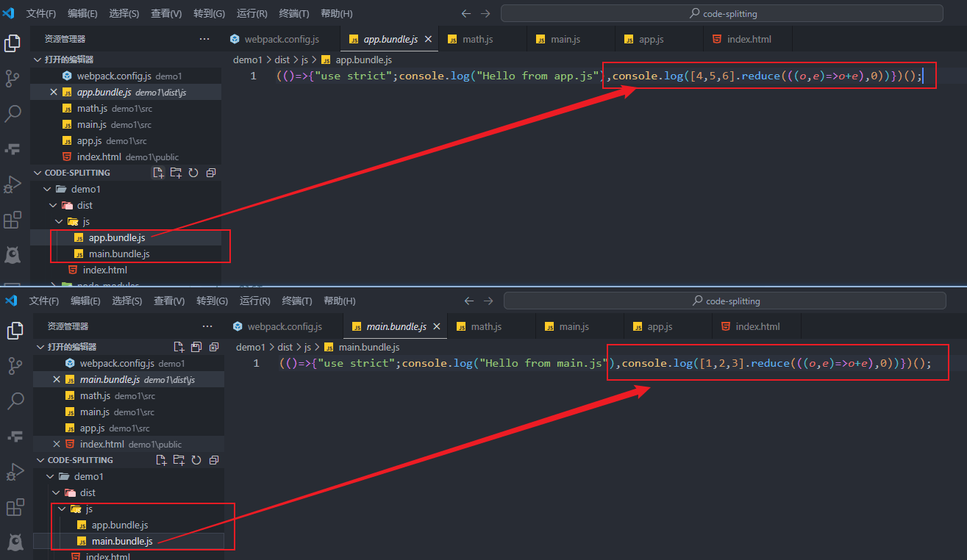Collapse CODE-SPLITTING section in bottom window
967x560 pixels.
[x=41, y=460]
